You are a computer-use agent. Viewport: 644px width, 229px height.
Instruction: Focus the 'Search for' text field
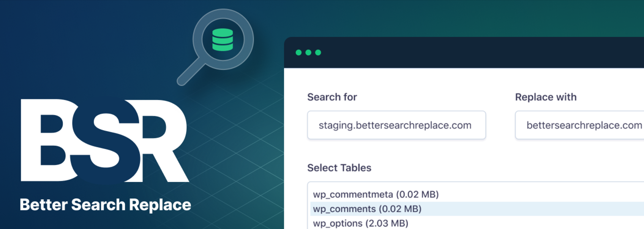tap(396, 125)
